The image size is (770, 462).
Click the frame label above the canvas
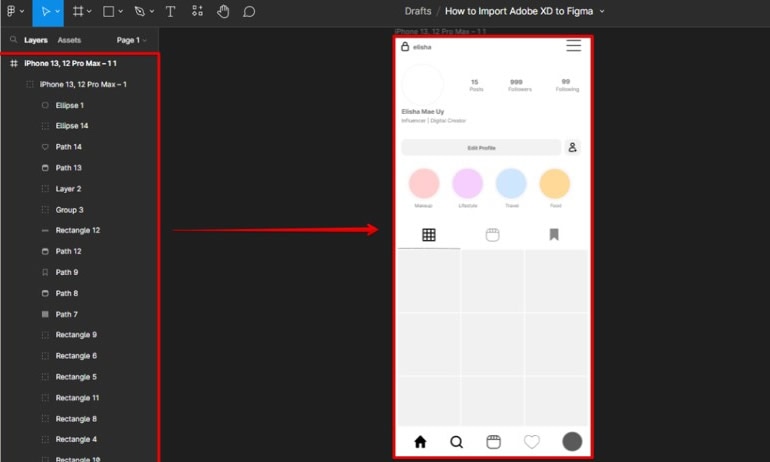tap(440, 31)
